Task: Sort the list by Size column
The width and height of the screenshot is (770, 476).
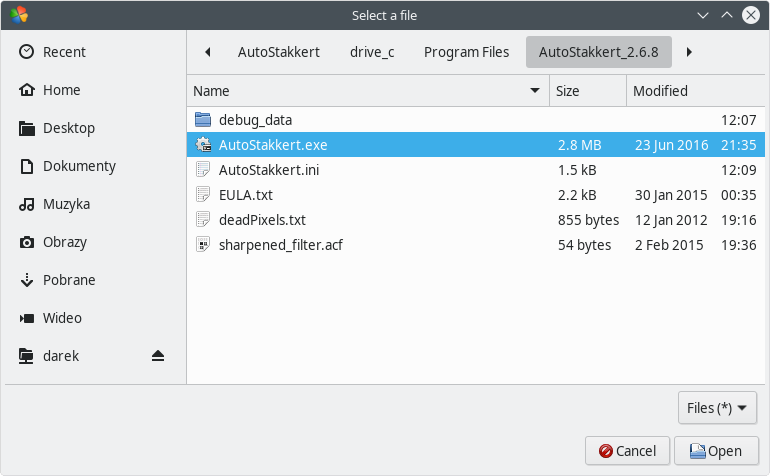Action: point(588,91)
